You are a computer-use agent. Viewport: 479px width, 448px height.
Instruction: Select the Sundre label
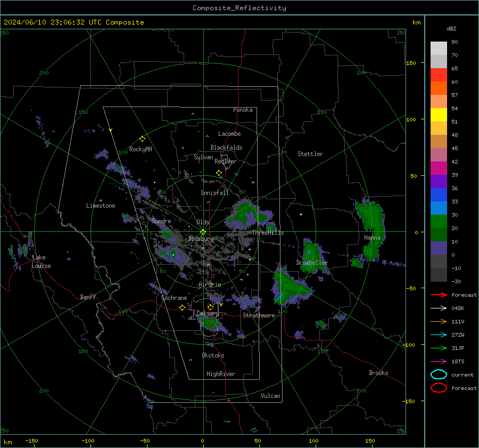(x=161, y=221)
